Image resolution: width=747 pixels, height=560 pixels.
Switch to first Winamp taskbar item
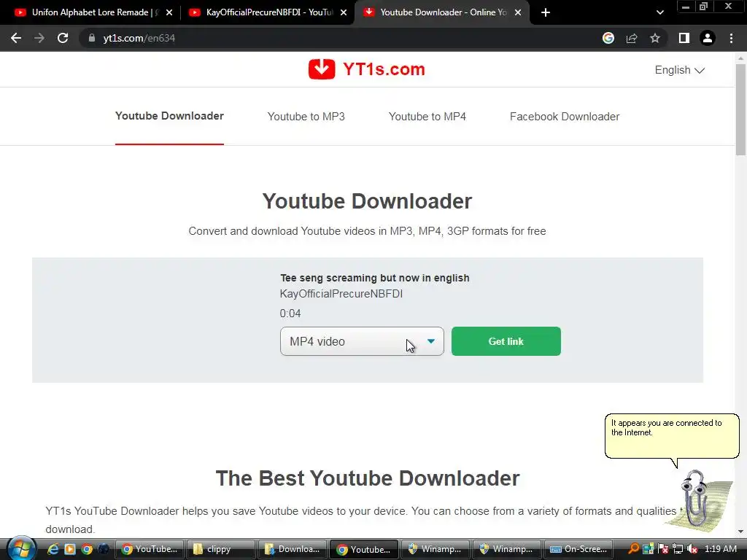pos(435,549)
